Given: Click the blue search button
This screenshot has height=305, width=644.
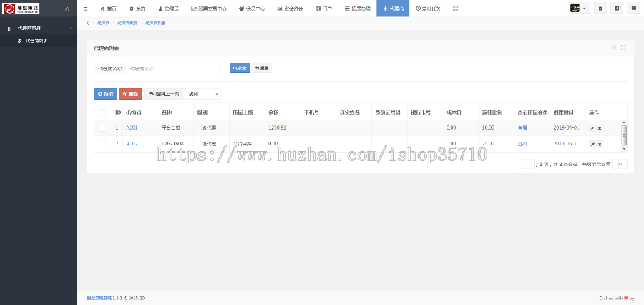Looking at the screenshot, I should 240,68.
